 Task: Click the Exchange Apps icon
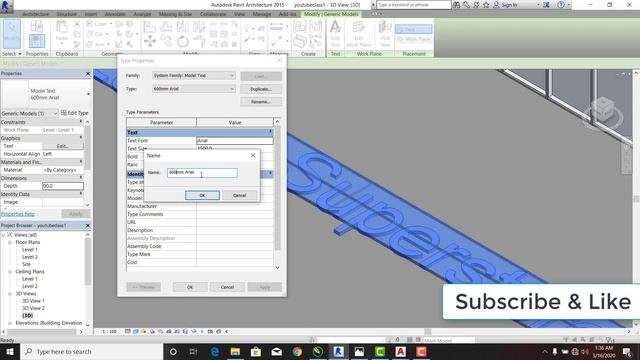(x=546, y=5)
